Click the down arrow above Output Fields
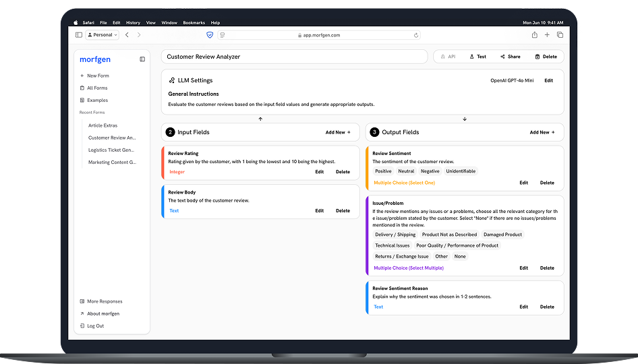638x364 pixels. point(465,119)
